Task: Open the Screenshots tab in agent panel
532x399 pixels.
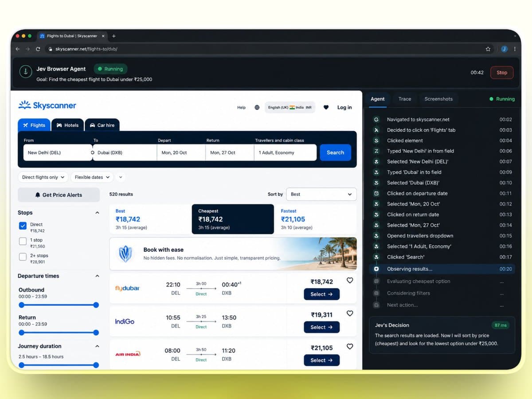Action: tap(438, 99)
